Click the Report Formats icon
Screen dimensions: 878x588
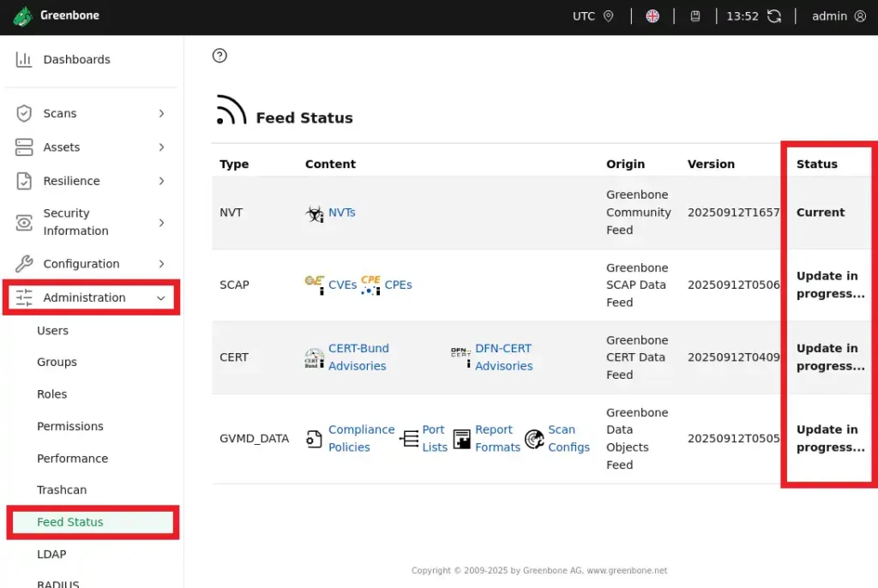click(x=462, y=439)
